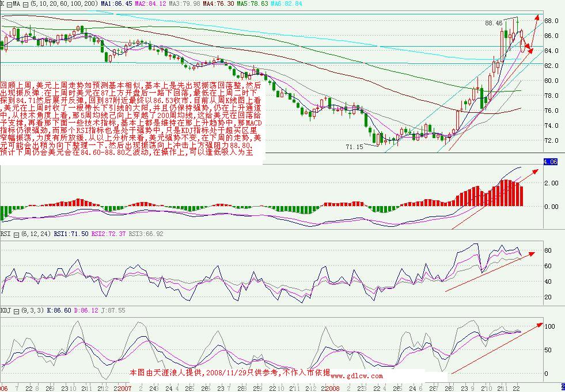Collapse the RSI indicator panel
This screenshot has height=392, width=565.
[16, 234]
